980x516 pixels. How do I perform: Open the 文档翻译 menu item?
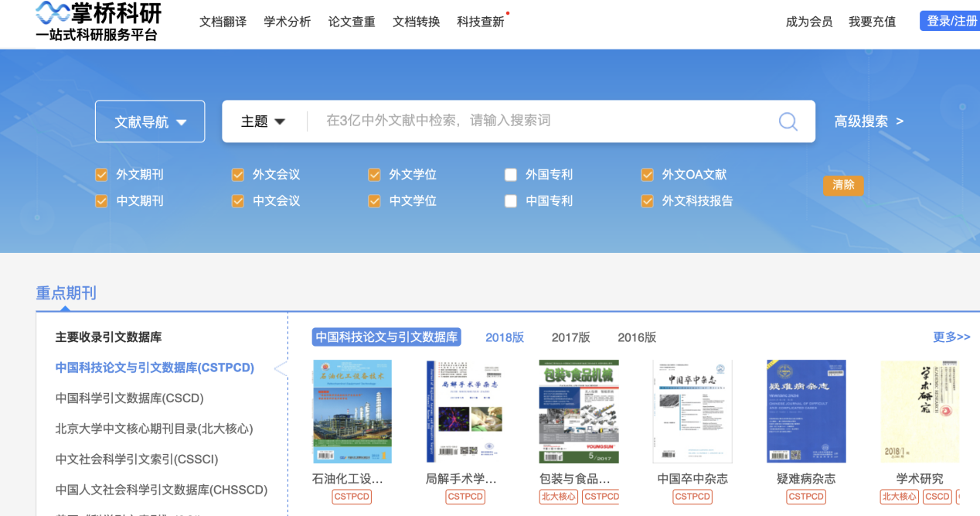pos(223,22)
